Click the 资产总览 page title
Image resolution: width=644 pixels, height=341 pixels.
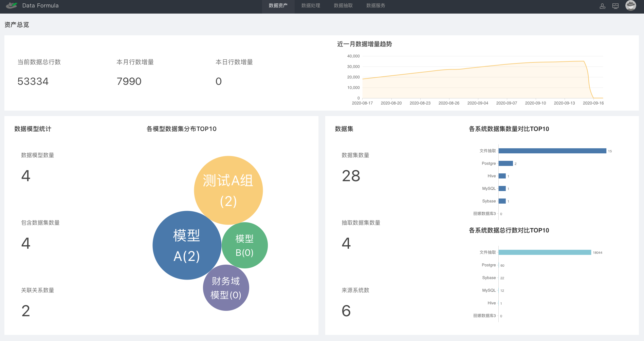pos(17,25)
